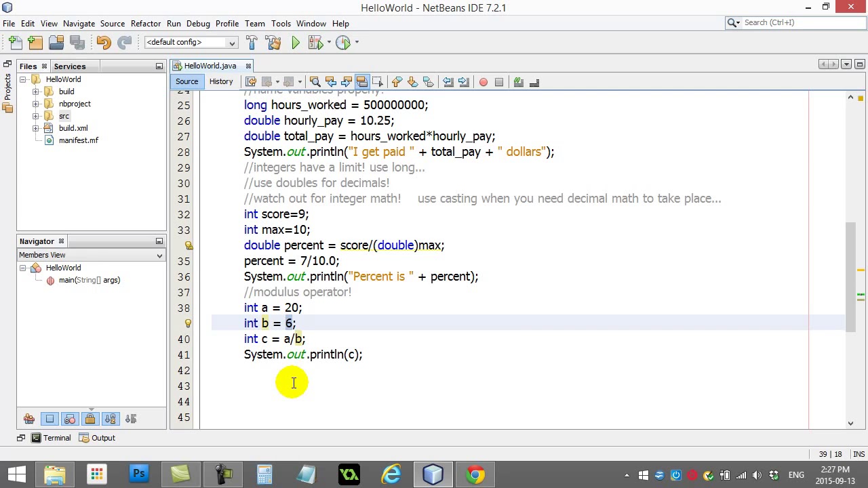Shift line right icon in editor toolbar

click(464, 82)
